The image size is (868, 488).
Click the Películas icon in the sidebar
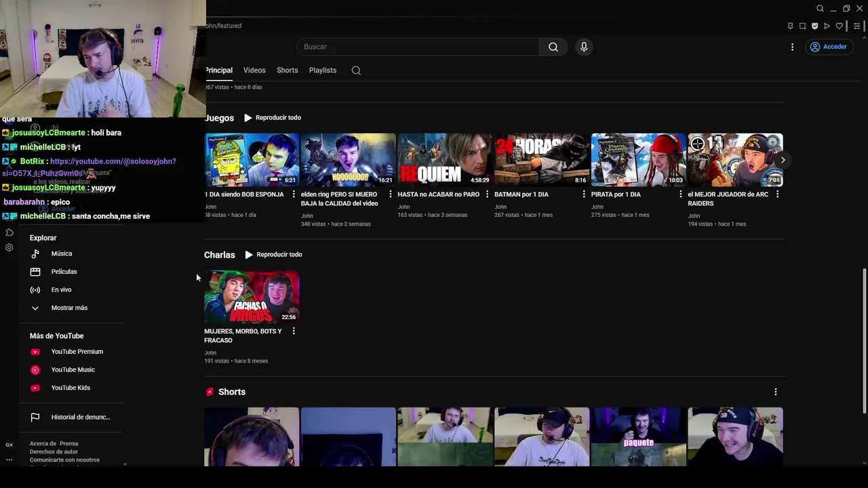(x=35, y=272)
